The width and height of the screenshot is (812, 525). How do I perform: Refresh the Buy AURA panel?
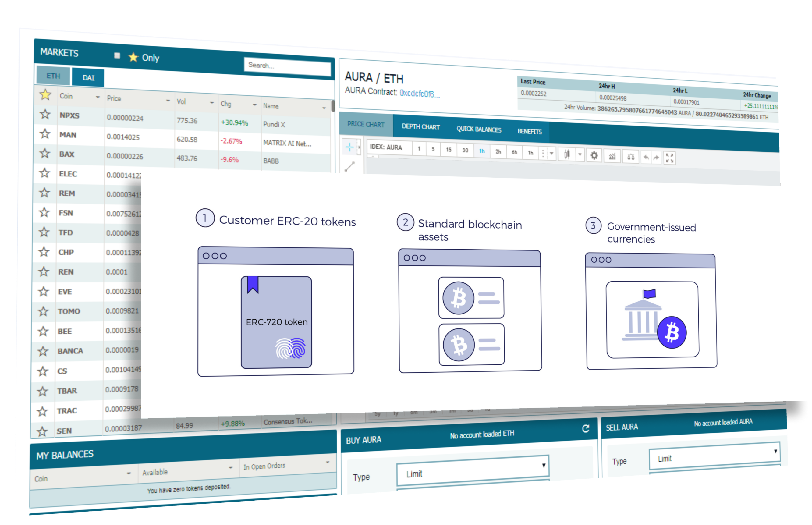coord(586,429)
